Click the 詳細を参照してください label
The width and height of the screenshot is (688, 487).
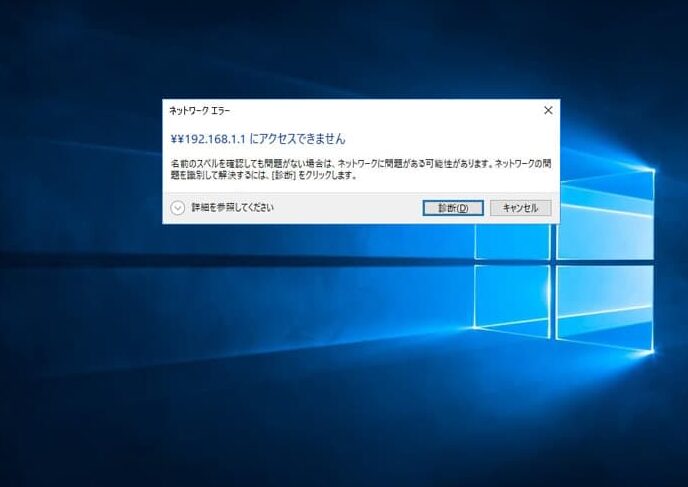pos(232,208)
